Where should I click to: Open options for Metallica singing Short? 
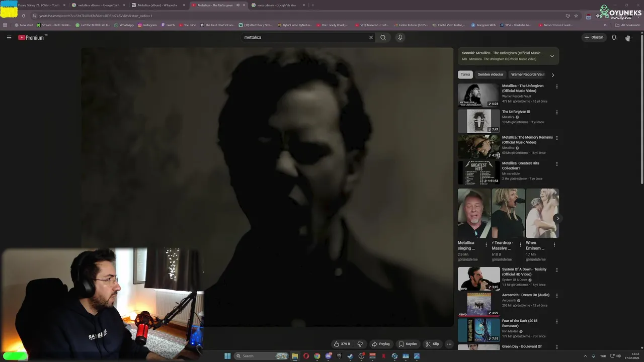click(x=486, y=245)
